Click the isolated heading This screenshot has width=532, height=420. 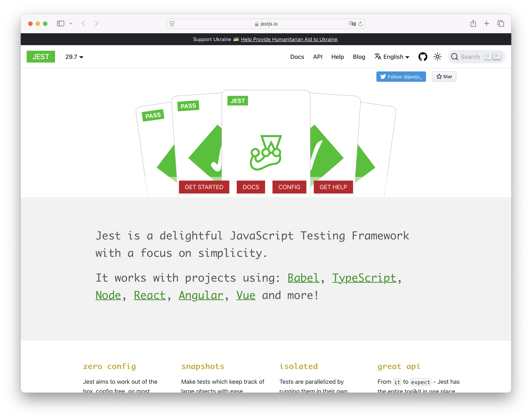pos(298,366)
